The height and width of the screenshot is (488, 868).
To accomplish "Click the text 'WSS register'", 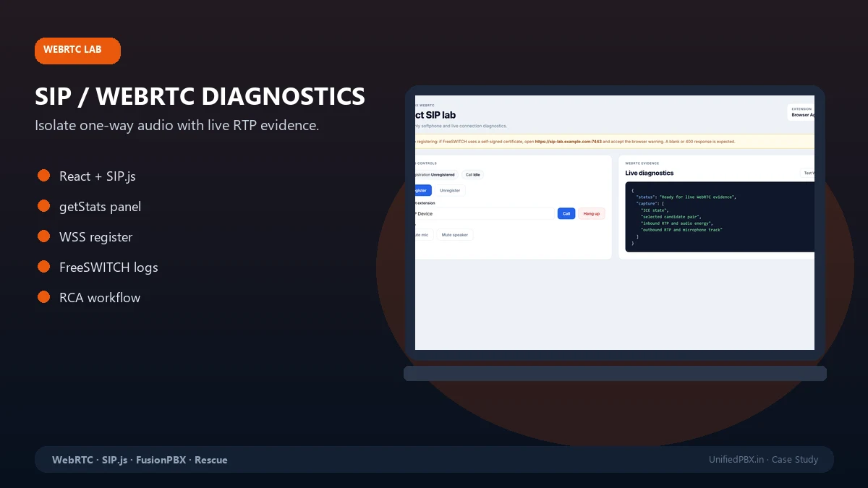I will click(x=95, y=237).
